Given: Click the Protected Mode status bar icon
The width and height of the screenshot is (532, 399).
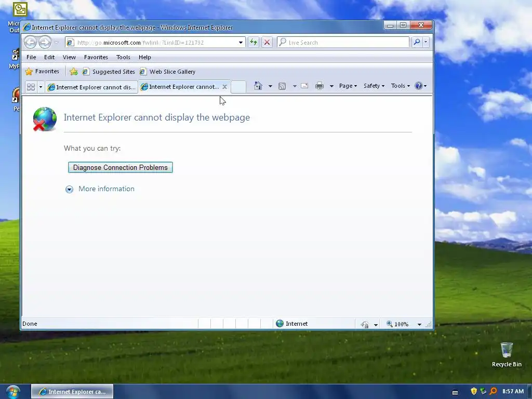Looking at the screenshot, I should (365, 324).
